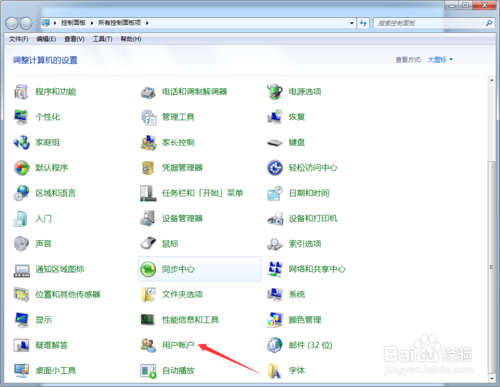Click the 系统 link
The image size is (500, 387).
click(x=297, y=294)
